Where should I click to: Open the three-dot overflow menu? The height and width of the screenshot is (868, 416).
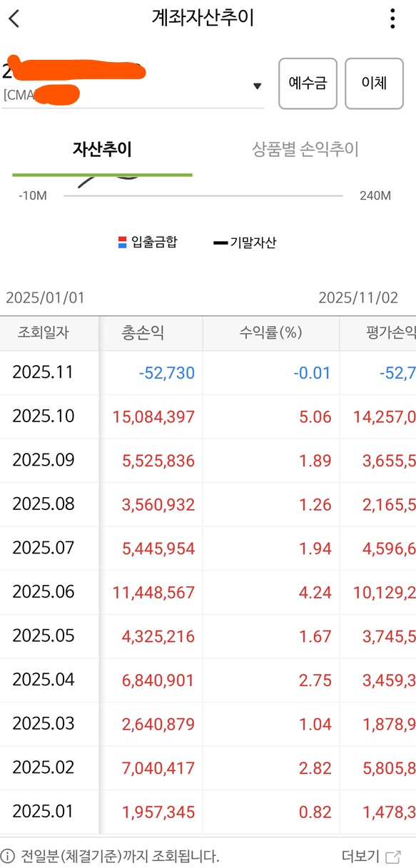coord(392,19)
